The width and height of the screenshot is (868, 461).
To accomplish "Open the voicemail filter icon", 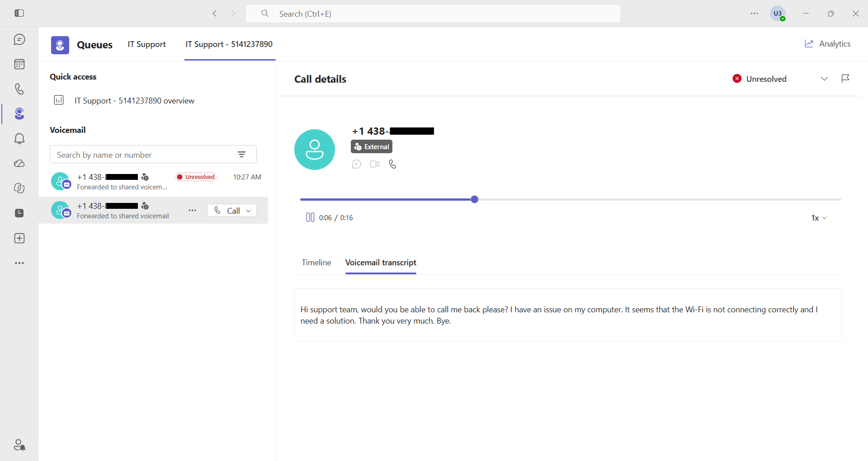I will click(242, 155).
